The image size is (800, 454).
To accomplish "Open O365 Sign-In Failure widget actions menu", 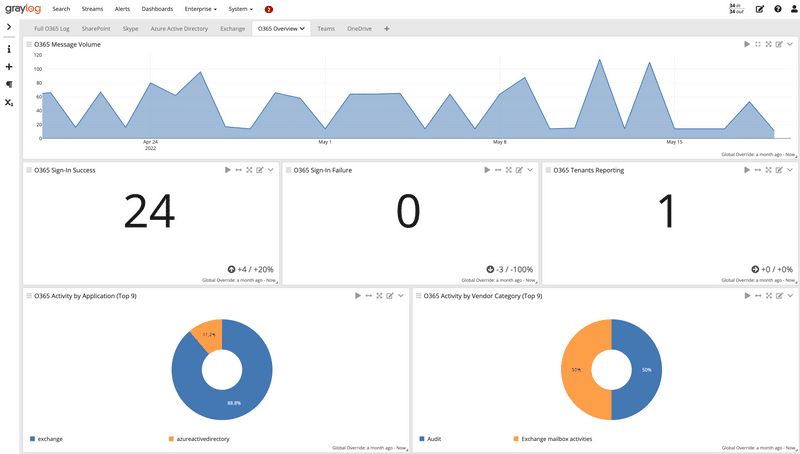I will (530, 170).
